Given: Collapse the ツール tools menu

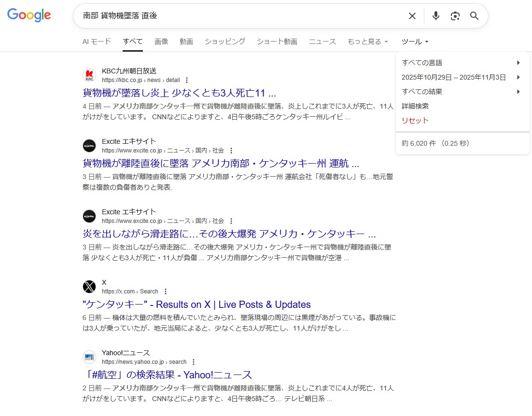Looking at the screenshot, I should [x=415, y=42].
